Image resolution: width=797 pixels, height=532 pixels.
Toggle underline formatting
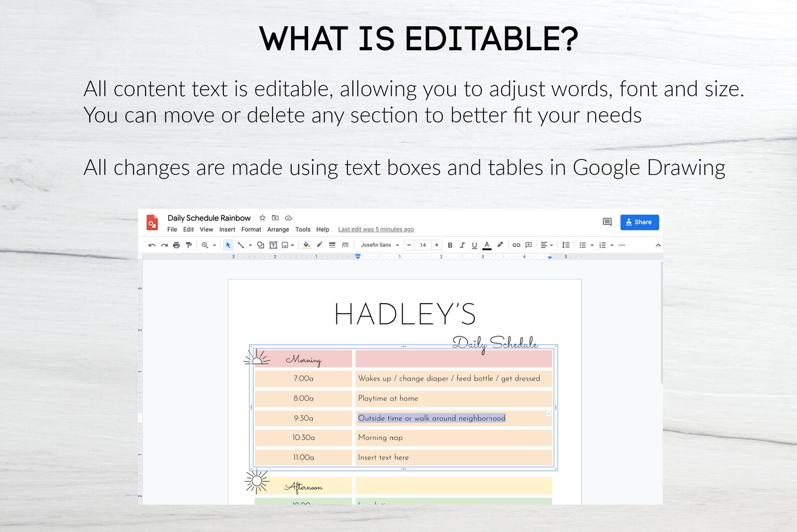coord(474,245)
